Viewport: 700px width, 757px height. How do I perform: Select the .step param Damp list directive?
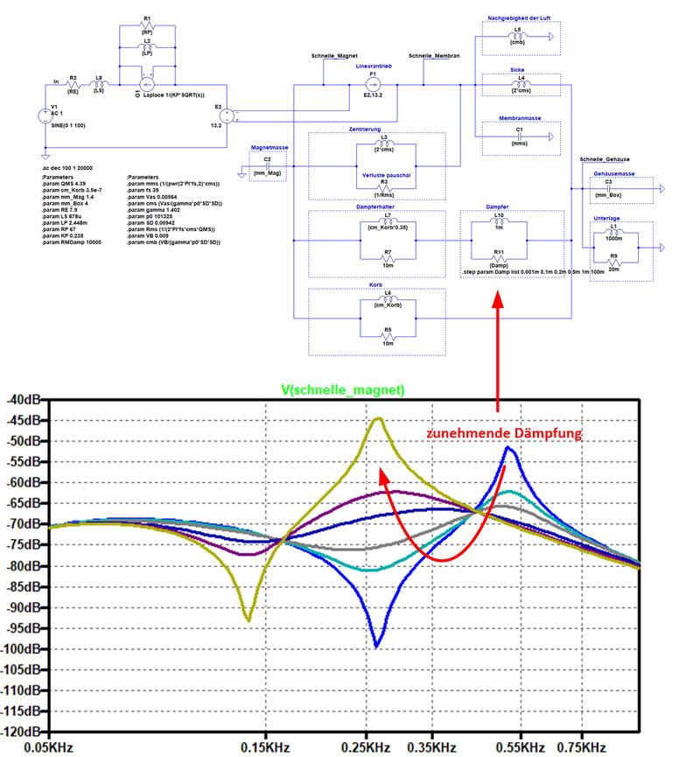pos(533,272)
